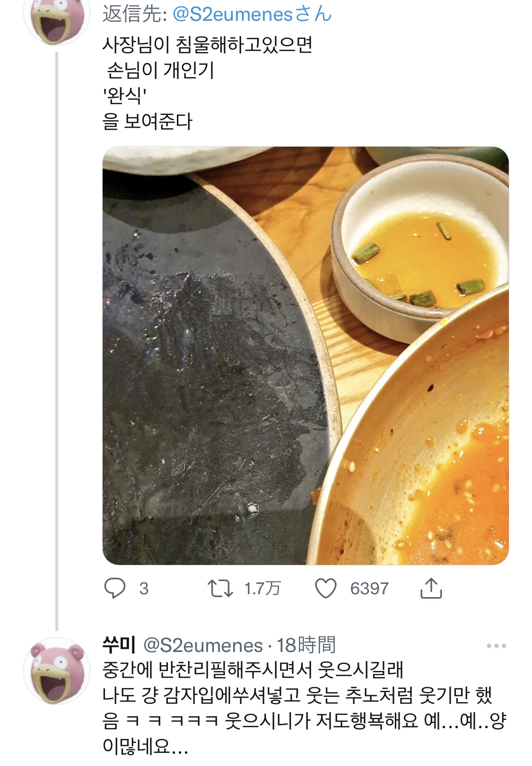This screenshot has width=532, height=766.
Task: Open the share icon under the photo
Action: pos(431,588)
